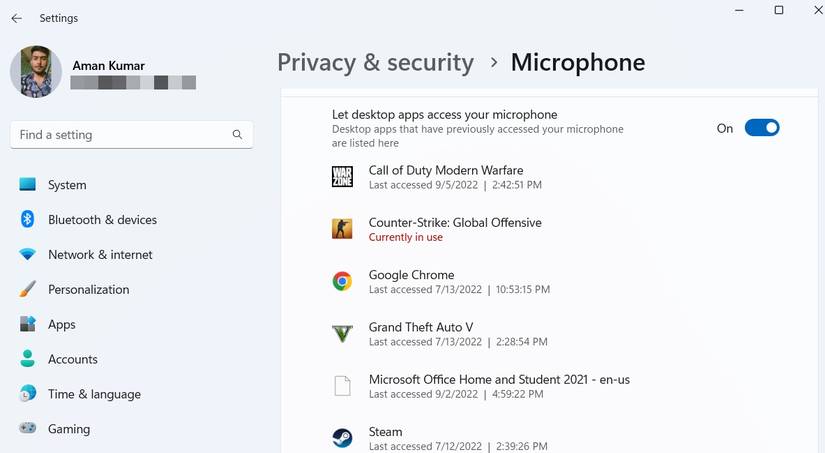825x453 pixels.
Task: Click the Grand Theft Auto V icon
Action: [x=342, y=334]
